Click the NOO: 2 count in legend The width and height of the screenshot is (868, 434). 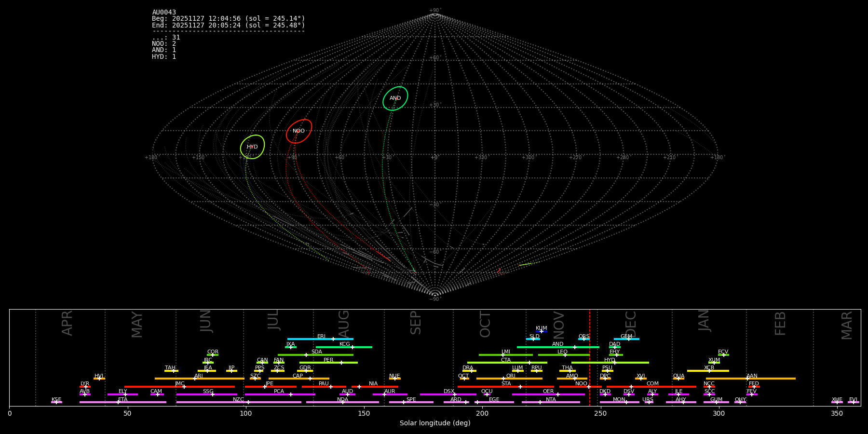164,44
